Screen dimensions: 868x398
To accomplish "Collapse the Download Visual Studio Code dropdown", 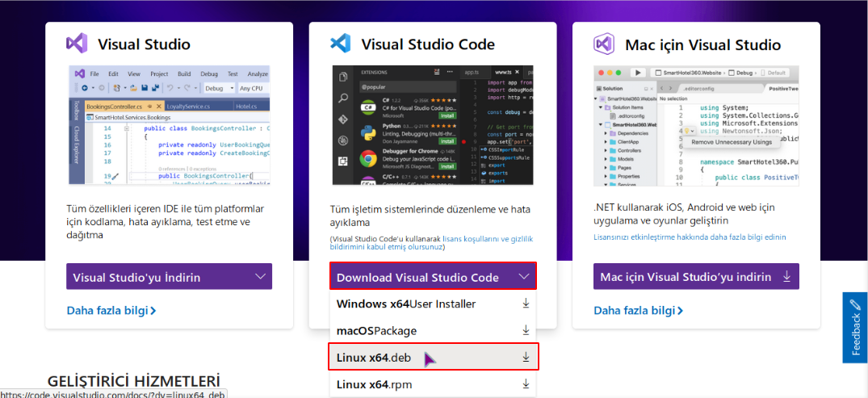I will tap(433, 276).
